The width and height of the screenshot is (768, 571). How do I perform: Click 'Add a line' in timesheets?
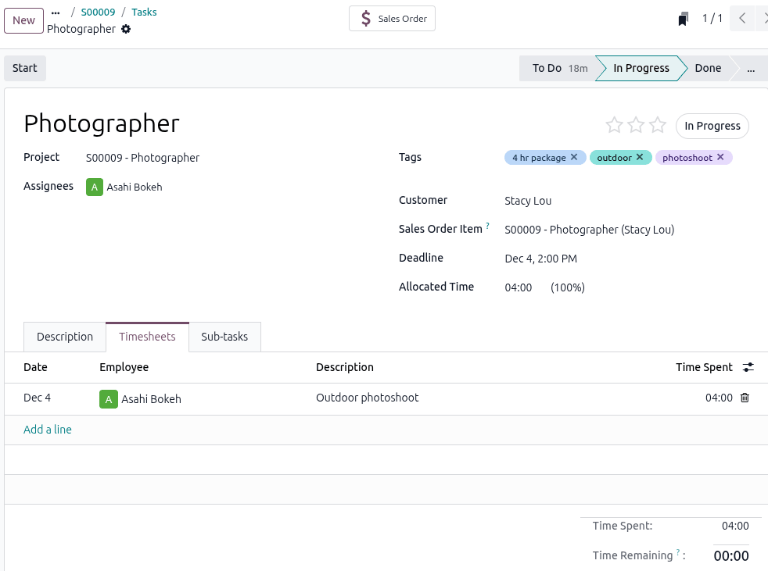(x=47, y=430)
